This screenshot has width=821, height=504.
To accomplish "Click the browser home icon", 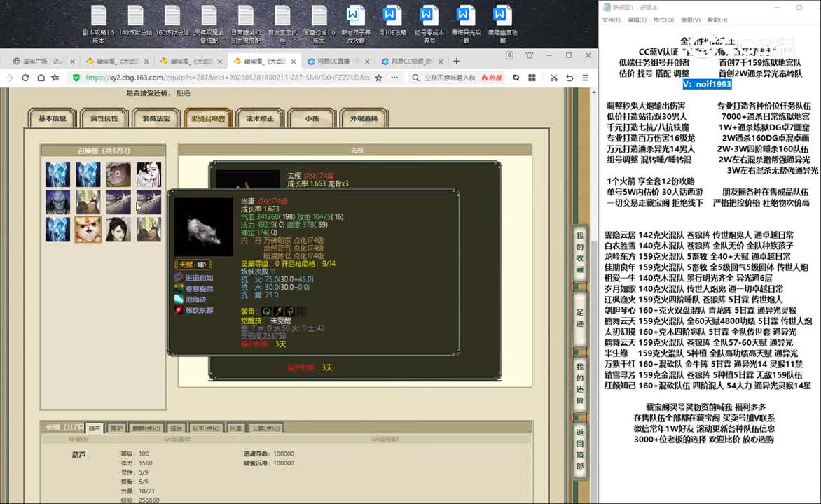I will click(41, 78).
